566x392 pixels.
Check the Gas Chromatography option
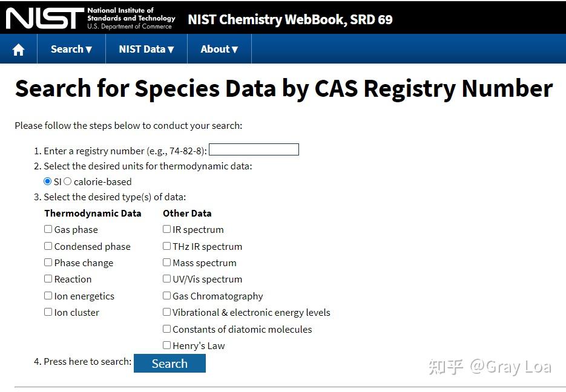tap(166, 296)
